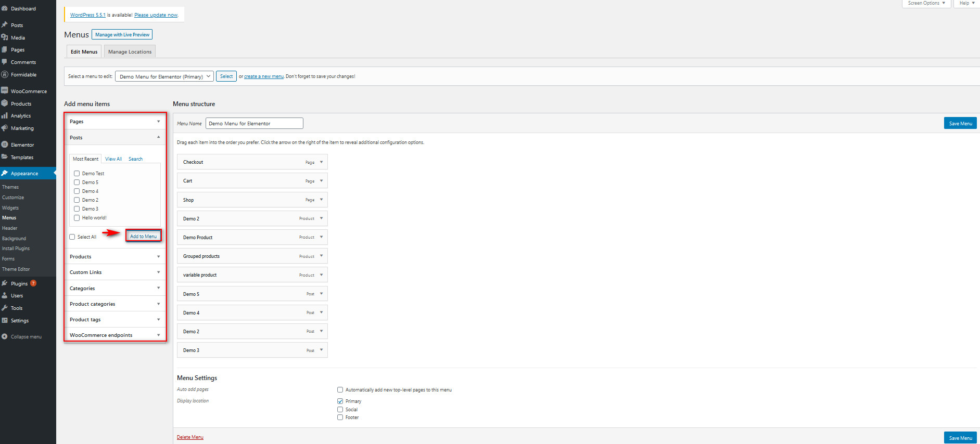Switch to the Search posts tab
Image resolution: width=980 pixels, height=444 pixels.
coord(135,159)
